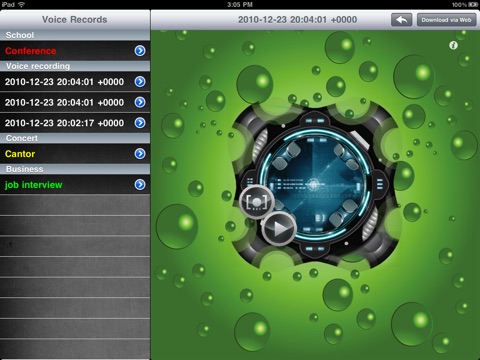Image resolution: width=480 pixels, height=360 pixels.
Task: Open details arrow for job interview record
Action: pos(140,185)
